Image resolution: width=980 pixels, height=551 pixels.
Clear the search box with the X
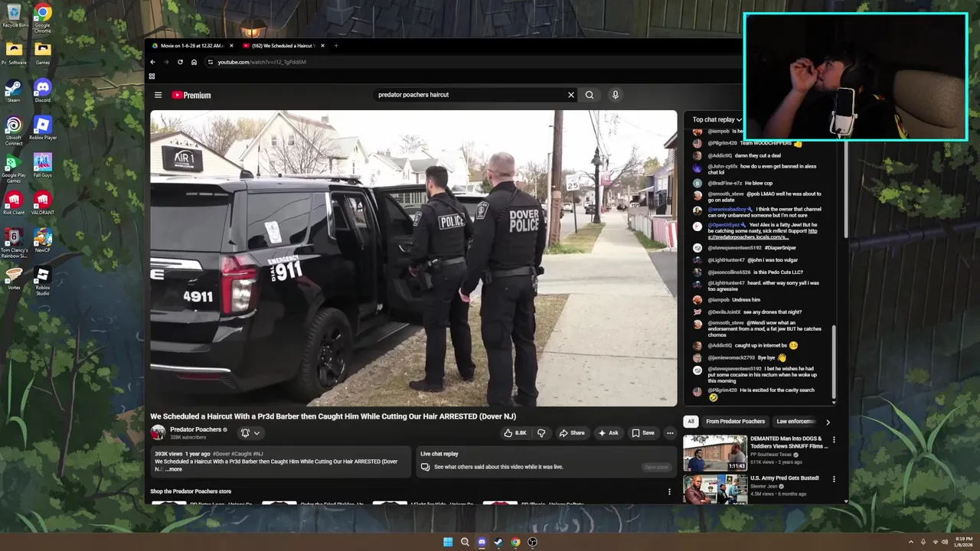pyautogui.click(x=570, y=95)
